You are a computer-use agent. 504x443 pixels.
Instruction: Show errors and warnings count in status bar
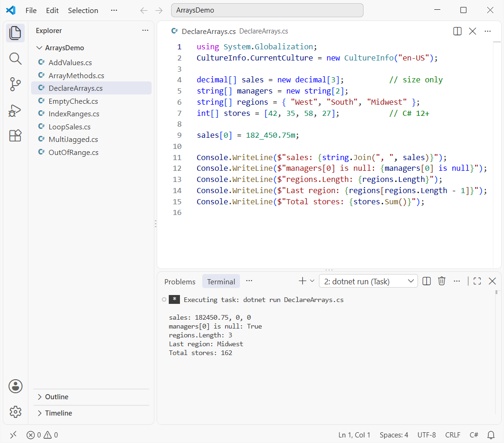point(42,435)
